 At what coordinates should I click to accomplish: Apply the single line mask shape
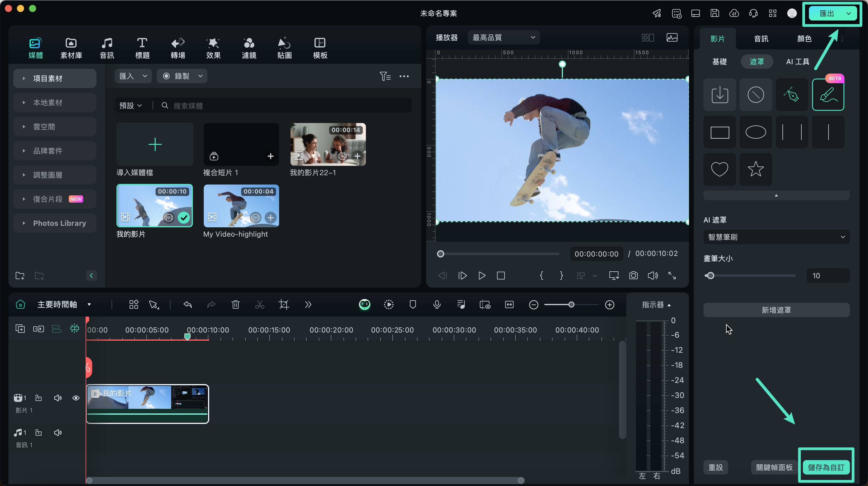point(828,132)
